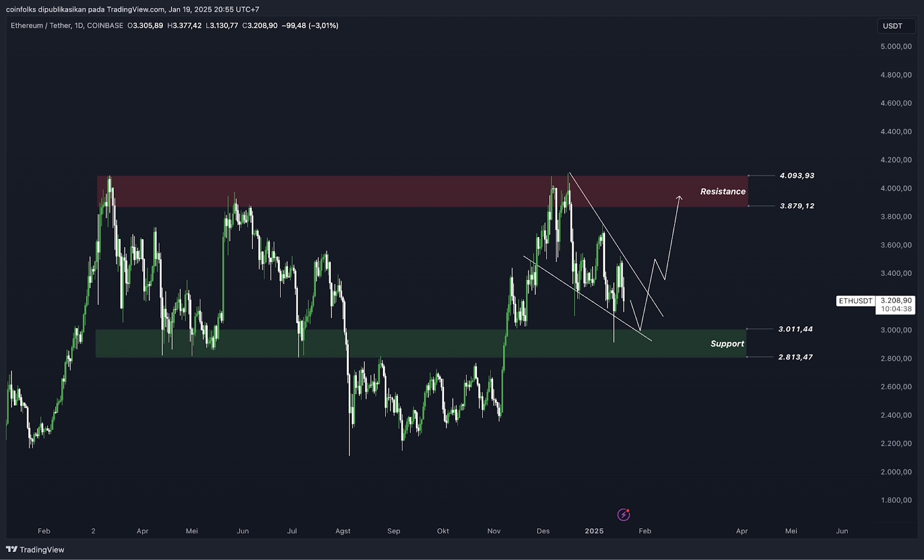Click the Okt label on the time axis
Image resolution: width=924 pixels, height=560 pixels.
point(443,531)
